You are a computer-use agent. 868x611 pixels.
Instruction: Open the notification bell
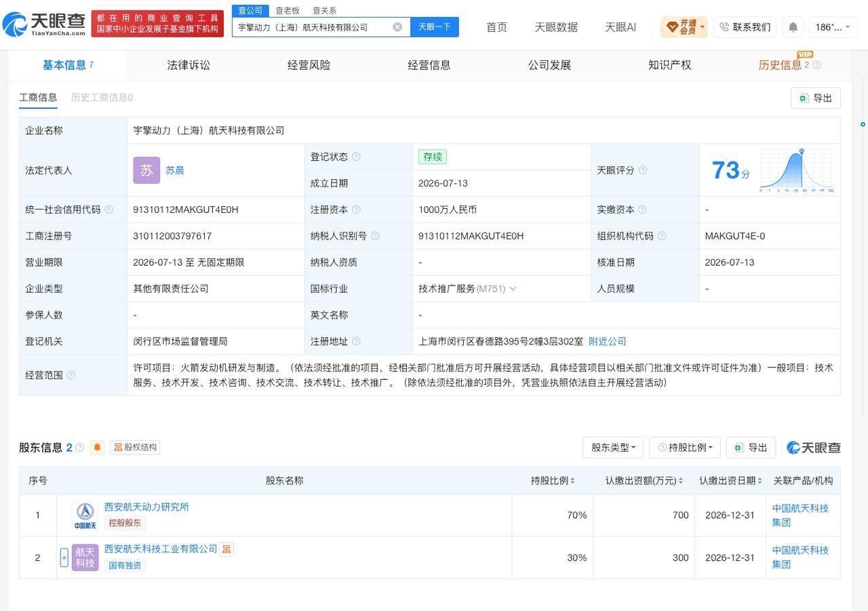793,27
